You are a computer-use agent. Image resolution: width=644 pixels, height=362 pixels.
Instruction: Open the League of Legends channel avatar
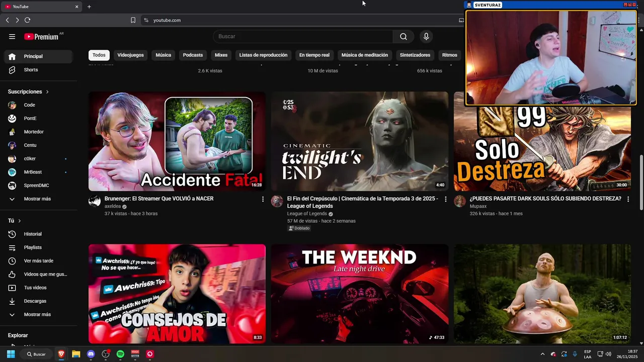pyautogui.click(x=277, y=202)
